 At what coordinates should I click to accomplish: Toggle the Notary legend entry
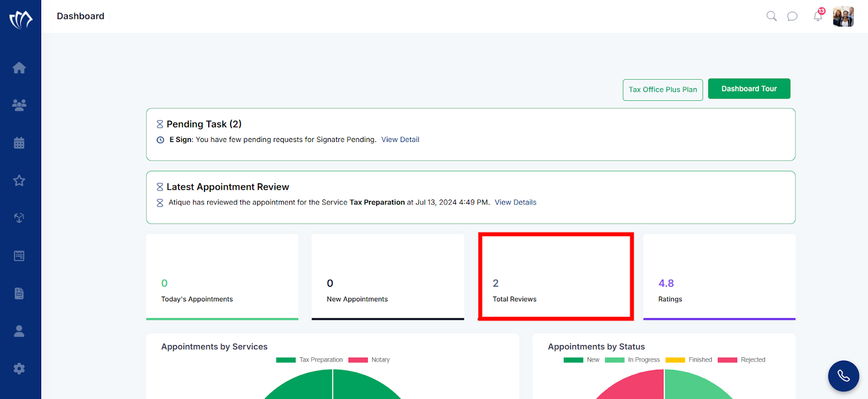[369, 360]
